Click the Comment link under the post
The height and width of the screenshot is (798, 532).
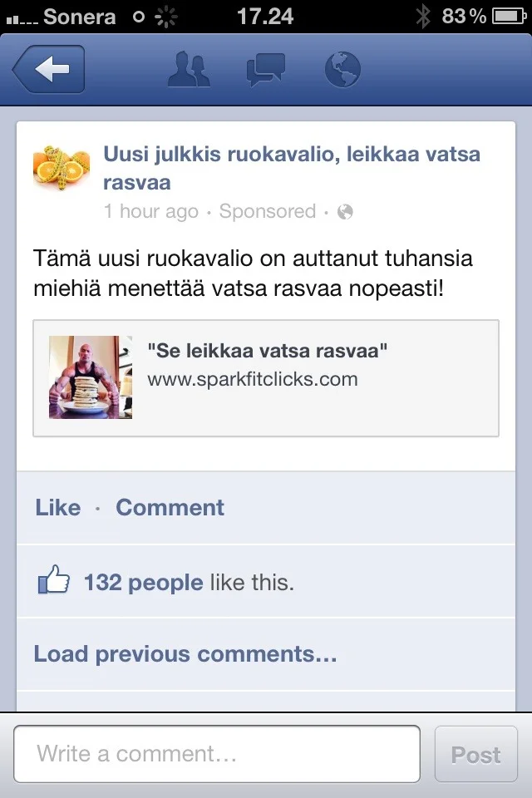[x=170, y=507]
